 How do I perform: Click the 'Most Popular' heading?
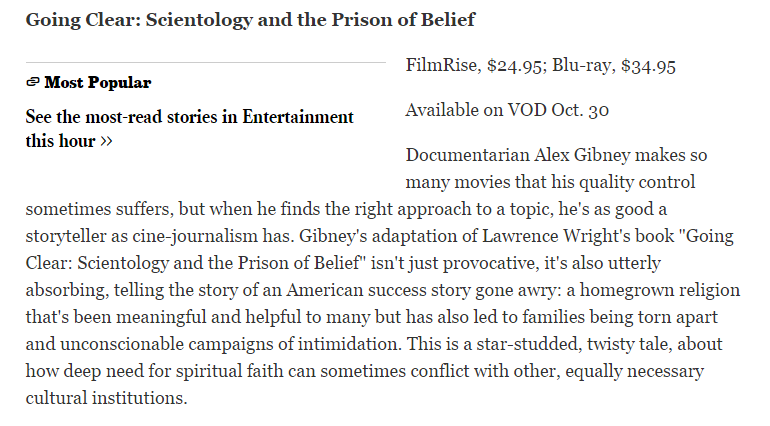tap(98, 82)
